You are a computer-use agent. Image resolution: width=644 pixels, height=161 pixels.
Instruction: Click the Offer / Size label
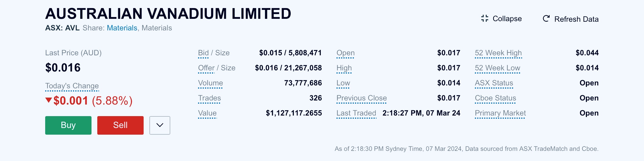click(x=217, y=68)
